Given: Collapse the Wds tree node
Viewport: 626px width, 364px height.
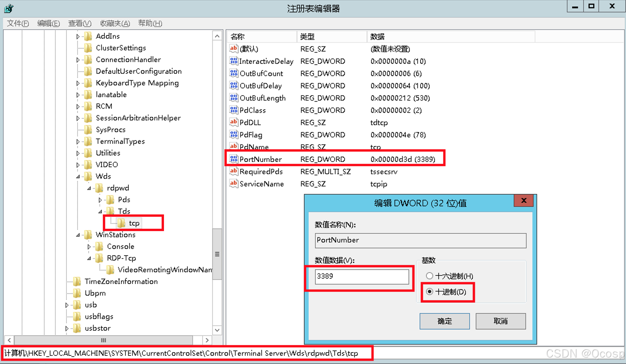Looking at the screenshot, I should [x=78, y=176].
